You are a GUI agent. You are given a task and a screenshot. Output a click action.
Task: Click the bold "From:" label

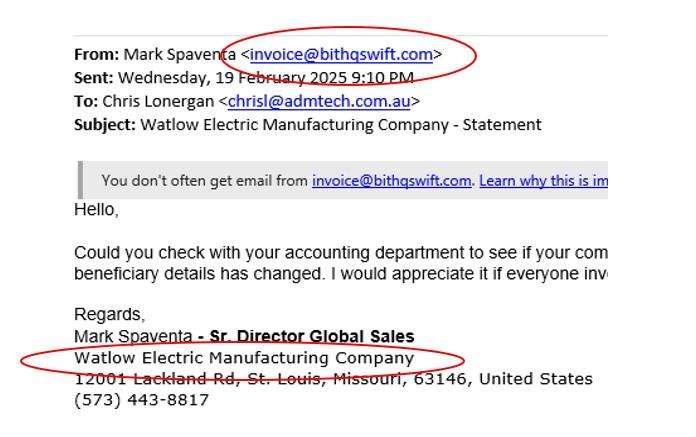(97, 55)
